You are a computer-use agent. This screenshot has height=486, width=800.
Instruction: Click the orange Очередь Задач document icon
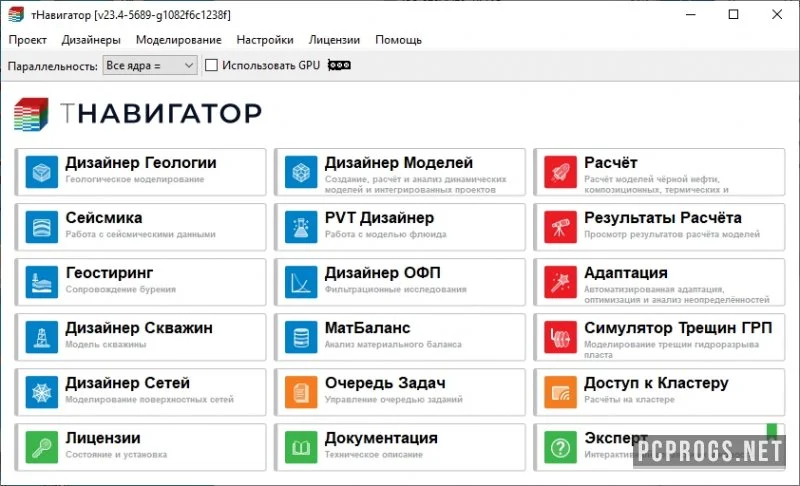pyautogui.click(x=301, y=392)
